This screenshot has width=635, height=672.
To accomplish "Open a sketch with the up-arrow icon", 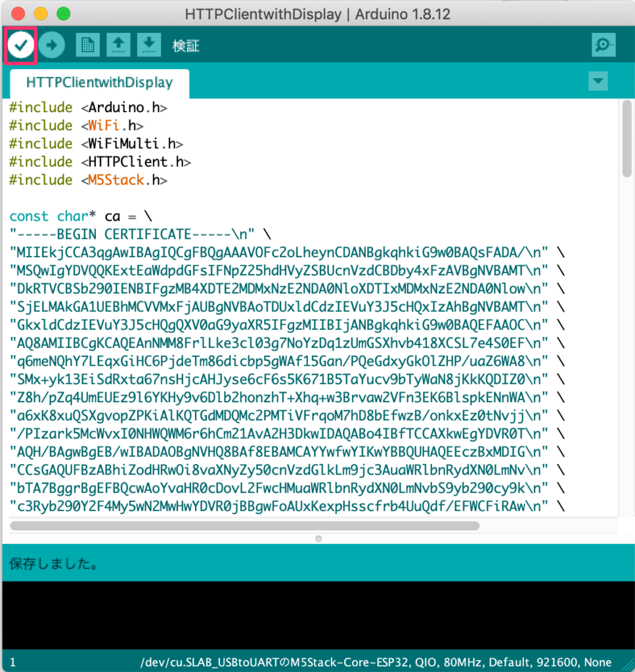I will click(x=118, y=45).
